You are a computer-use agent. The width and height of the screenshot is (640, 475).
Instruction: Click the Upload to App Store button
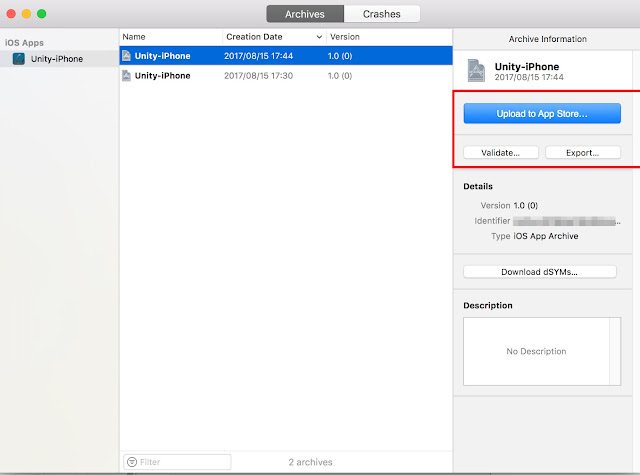[x=542, y=113]
